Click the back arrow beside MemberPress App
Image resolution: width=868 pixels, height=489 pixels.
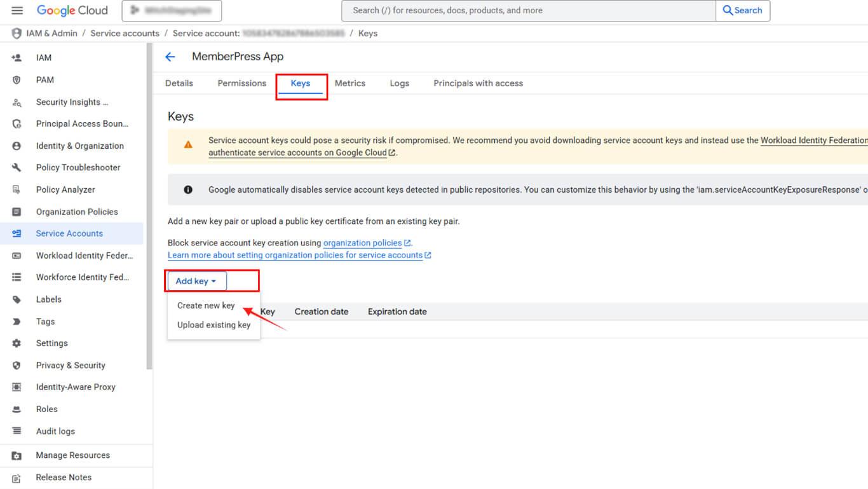[170, 57]
